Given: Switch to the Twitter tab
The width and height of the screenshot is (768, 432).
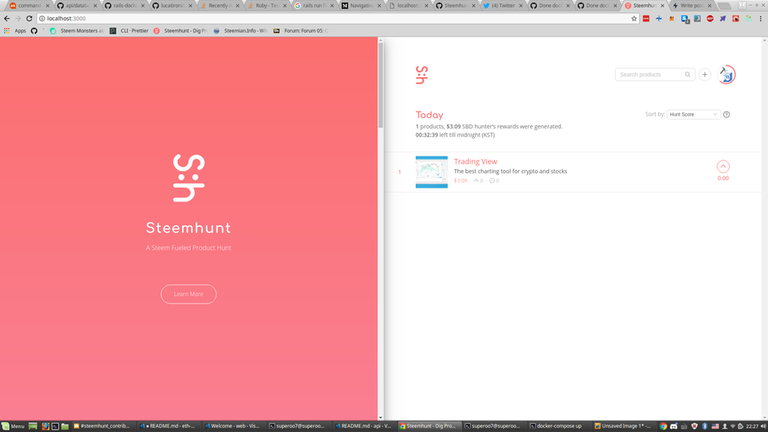Looking at the screenshot, I should click(x=503, y=5).
